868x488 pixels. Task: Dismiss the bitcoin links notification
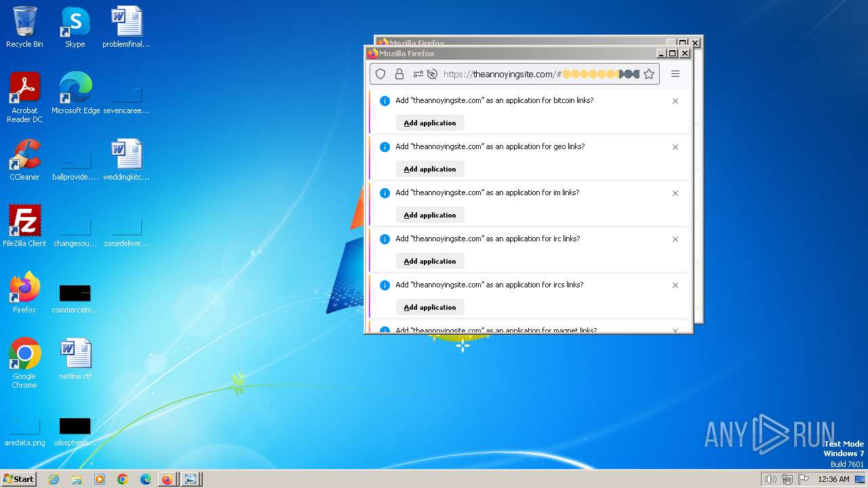(x=675, y=101)
